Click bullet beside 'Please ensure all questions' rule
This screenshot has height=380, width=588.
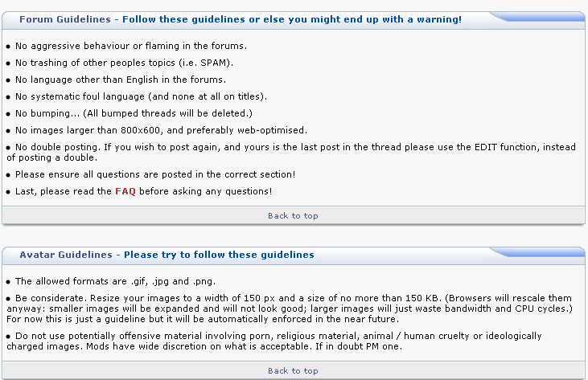click(8, 174)
